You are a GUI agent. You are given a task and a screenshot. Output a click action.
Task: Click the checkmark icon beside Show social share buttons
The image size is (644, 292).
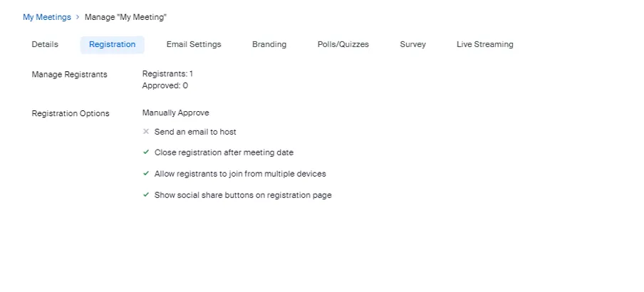pos(146,195)
